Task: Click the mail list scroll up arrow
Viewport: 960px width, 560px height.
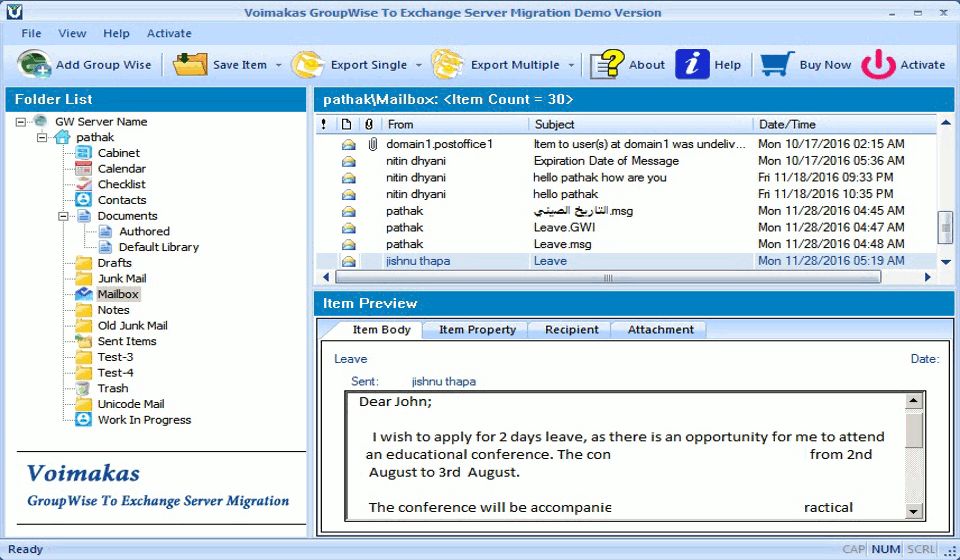Action: pyautogui.click(x=946, y=124)
